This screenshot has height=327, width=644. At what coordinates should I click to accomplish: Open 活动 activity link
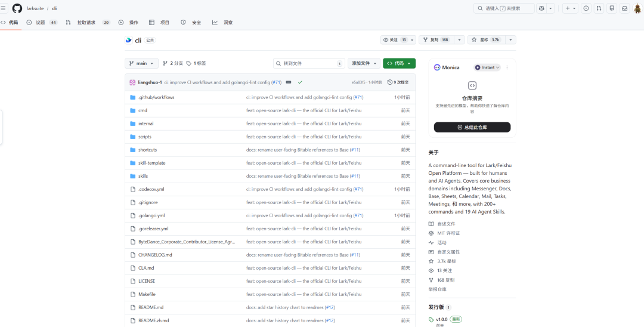[x=438, y=242]
